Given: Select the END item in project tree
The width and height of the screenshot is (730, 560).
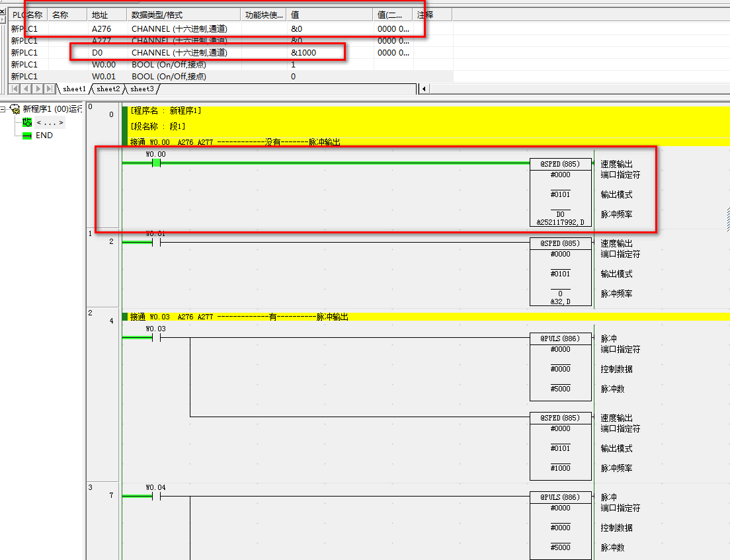Looking at the screenshot, I should [x=44, y=136].
